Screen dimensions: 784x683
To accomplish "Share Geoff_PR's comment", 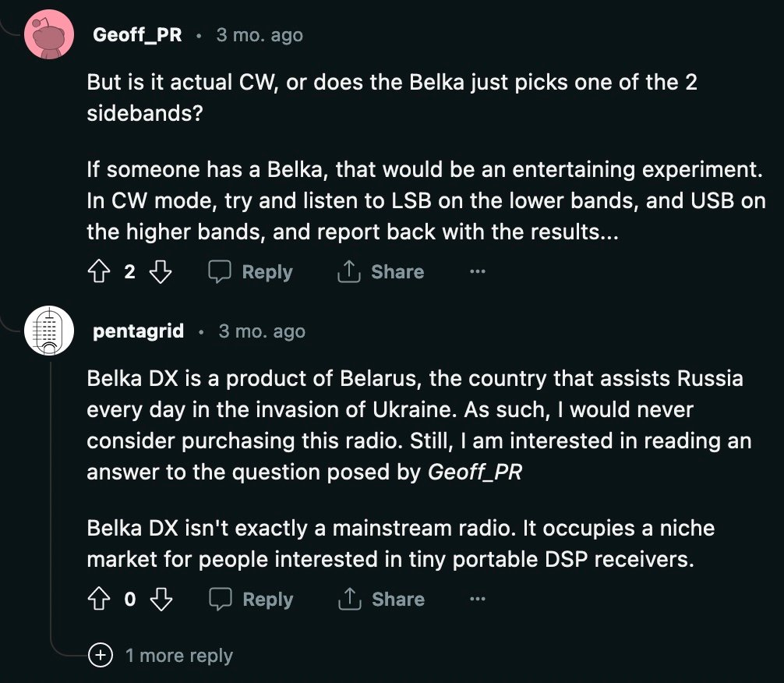I will click(380, 272).
